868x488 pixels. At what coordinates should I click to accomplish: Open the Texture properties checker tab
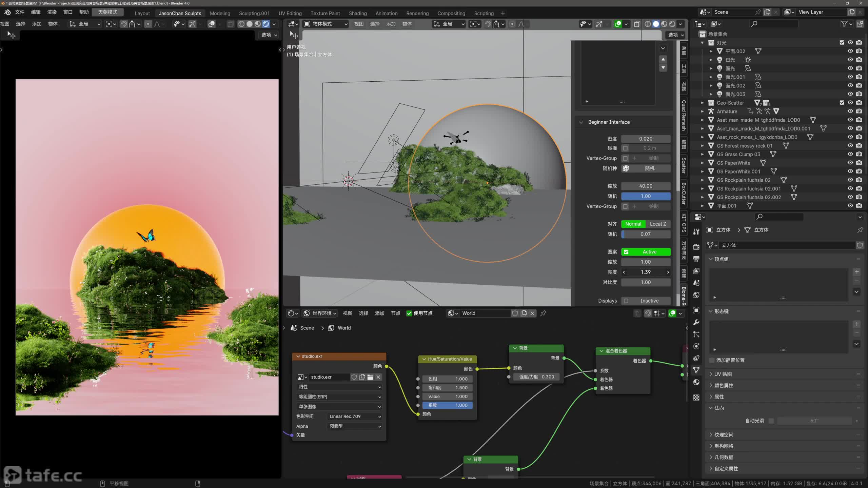click(x=696, y=398)
